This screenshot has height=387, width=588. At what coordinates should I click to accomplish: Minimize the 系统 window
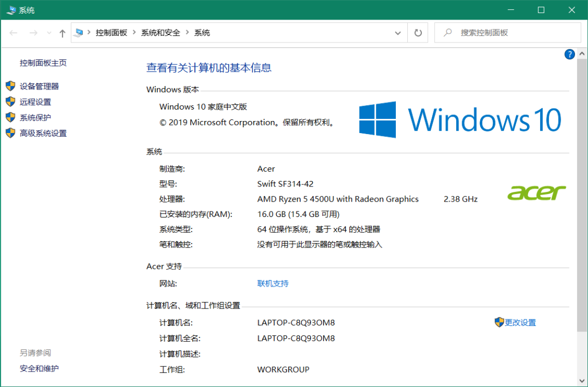point(510,10)
